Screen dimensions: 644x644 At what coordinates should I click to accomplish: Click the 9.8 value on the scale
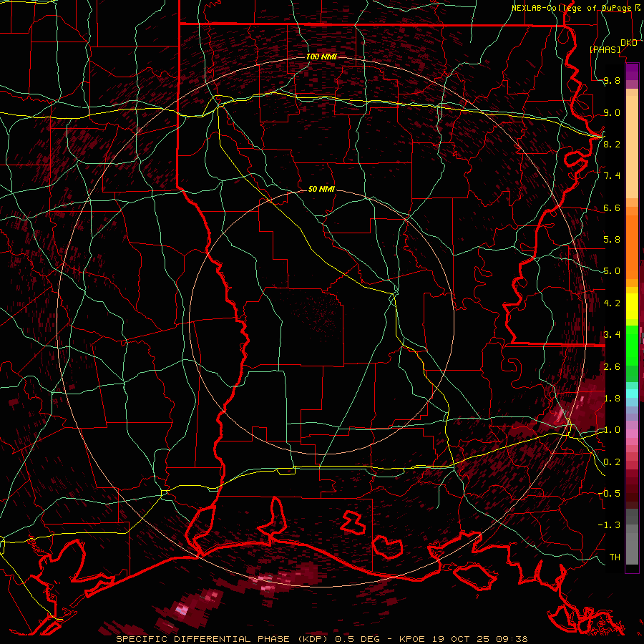pos(612,81)
